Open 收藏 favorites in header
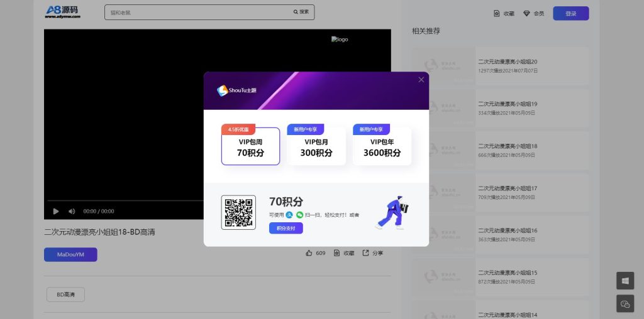Viewport: 644px width, 319px height. (504, 14)
